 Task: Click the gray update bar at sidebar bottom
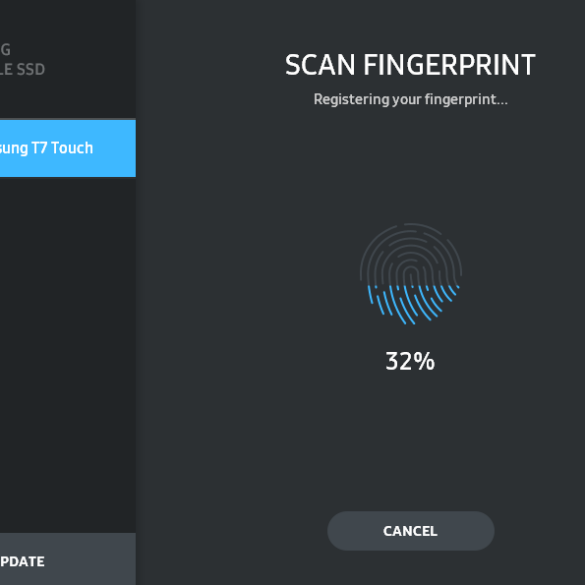[68, 559]
